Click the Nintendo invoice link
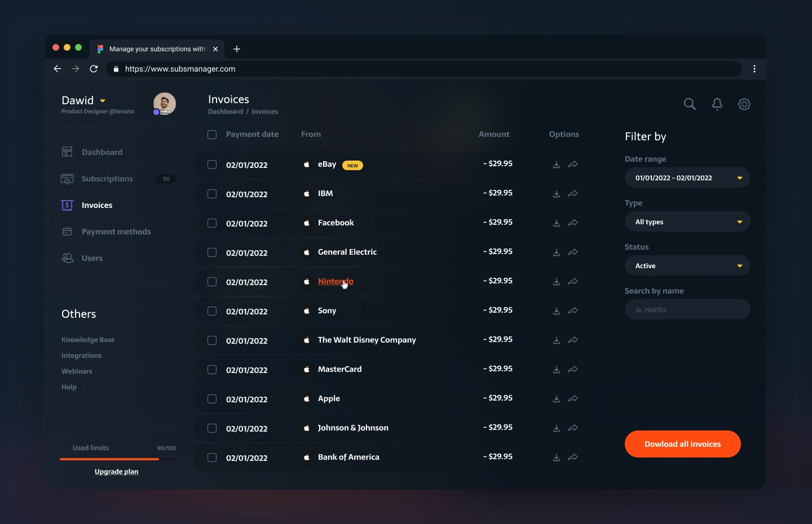The height and width of the screenshot is (524, 812). 336,281
